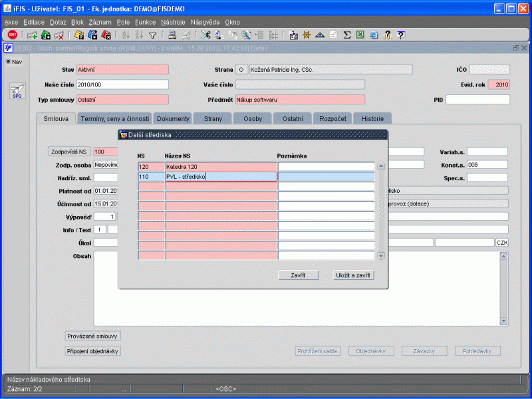Click the printer icon in toolbar
The width and height of the screenshot is (532, 399).
coord(172,35)
